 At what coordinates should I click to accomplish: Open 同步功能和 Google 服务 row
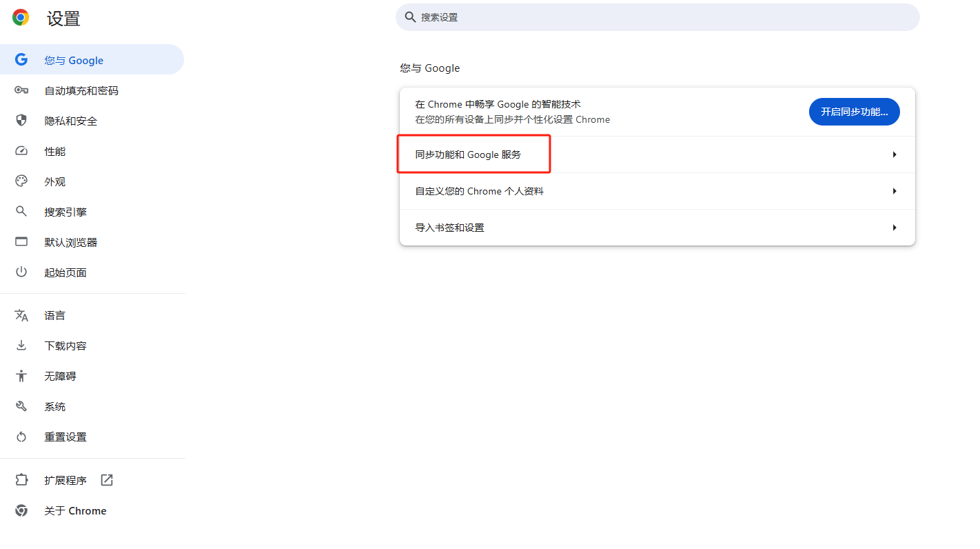(657, 154)
